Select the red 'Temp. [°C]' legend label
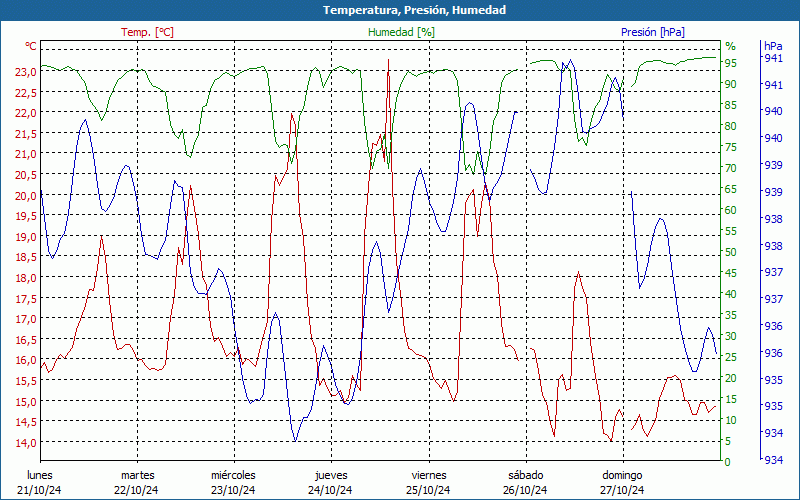 pyautogui.click(x=147, y=32)
